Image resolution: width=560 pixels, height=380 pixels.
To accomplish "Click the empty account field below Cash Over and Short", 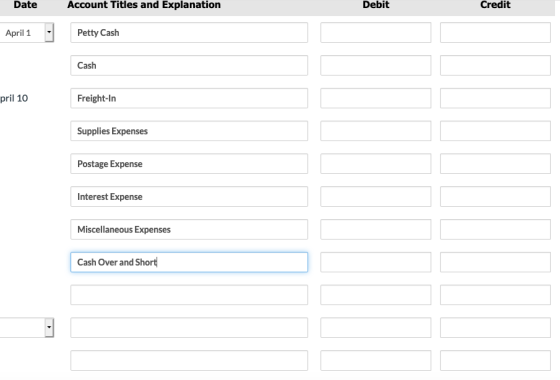I will (x=189, y=295).
